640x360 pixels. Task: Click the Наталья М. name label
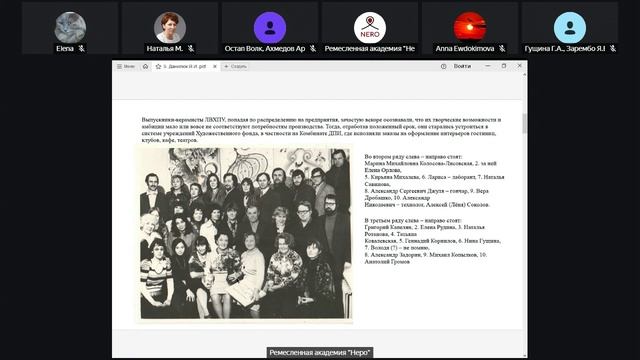[x=165, y=49]
